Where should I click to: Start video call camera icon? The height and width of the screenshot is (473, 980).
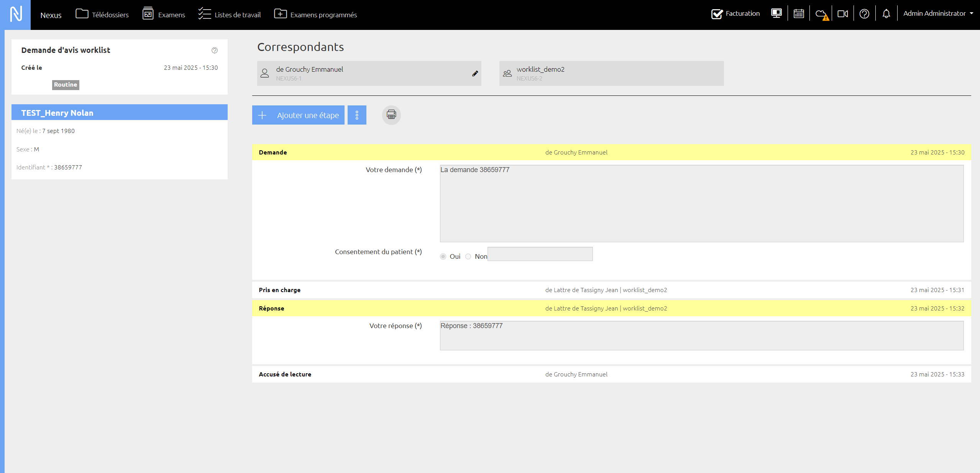[x=843, y=14]
